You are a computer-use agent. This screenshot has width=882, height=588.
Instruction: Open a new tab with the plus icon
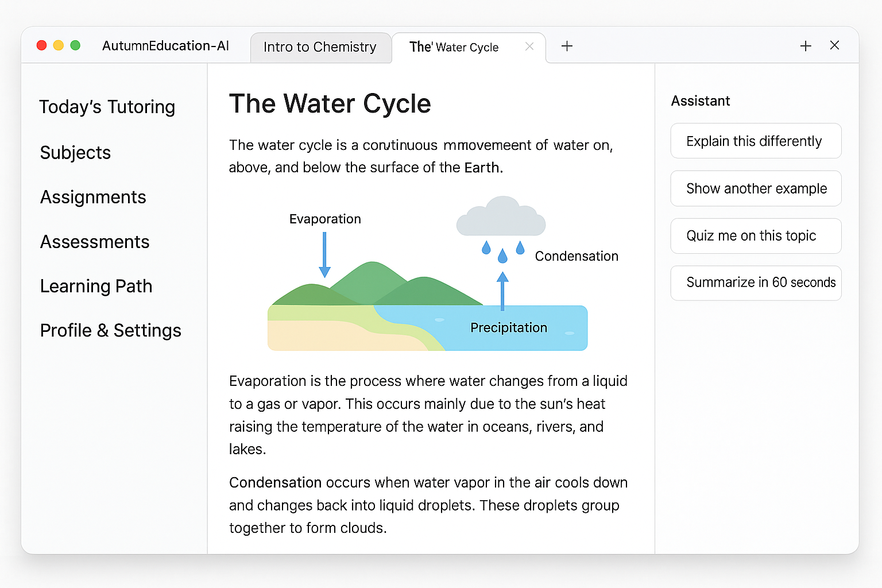[x=567, y=46]
